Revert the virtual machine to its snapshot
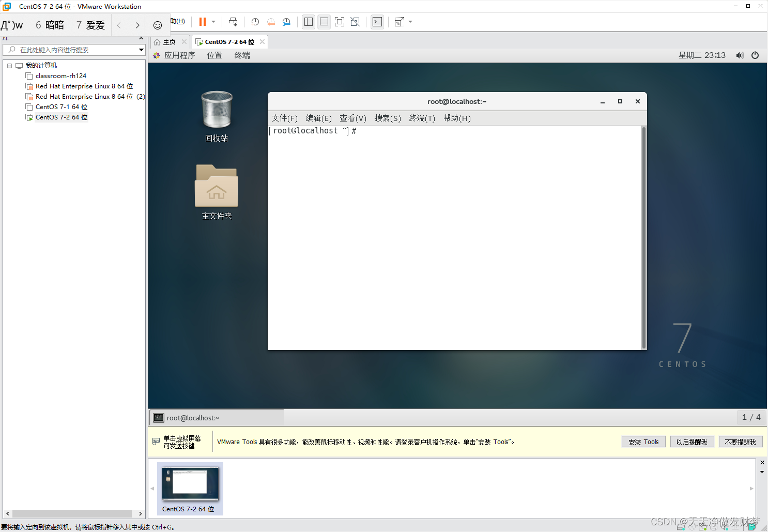Viewport: 768px width, 532px height. (x=271, y=22)
